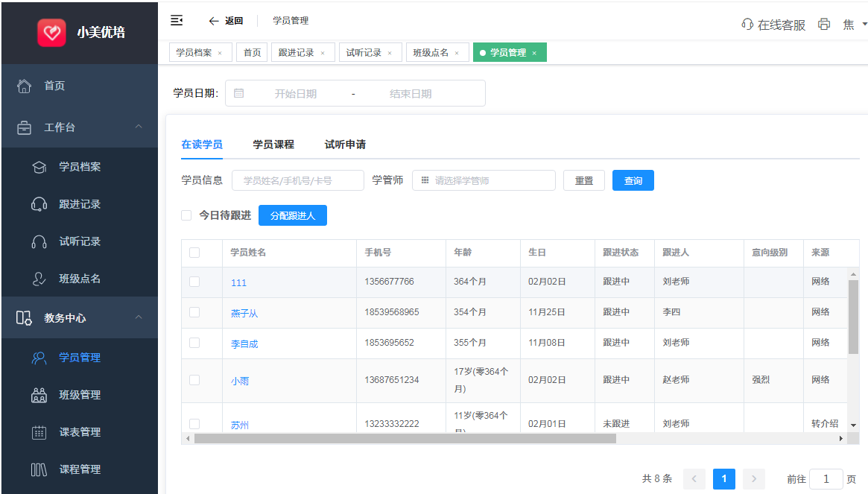Viewport: 868px width, 494px height.
Task: Select the 跟进记录 sidebar icon
Action: (39, 204)
